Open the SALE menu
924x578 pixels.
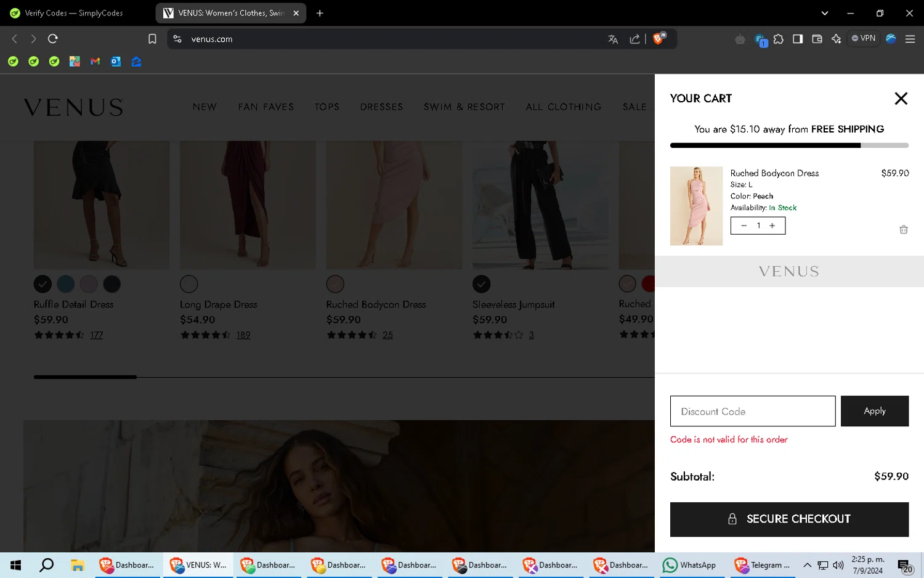click(634, 107)
